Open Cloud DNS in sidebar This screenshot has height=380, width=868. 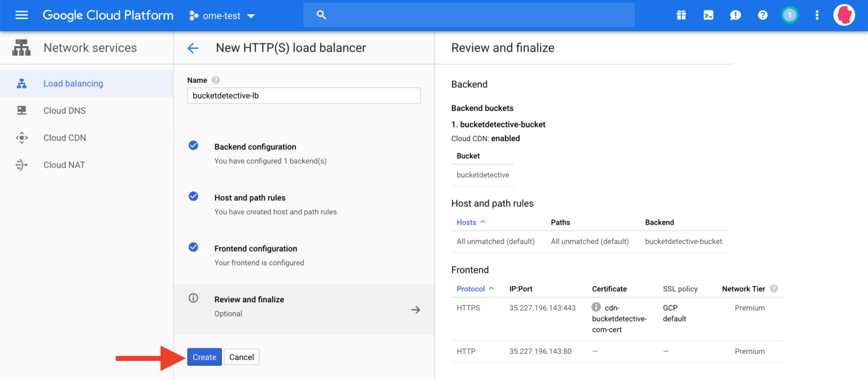(64, 111)
